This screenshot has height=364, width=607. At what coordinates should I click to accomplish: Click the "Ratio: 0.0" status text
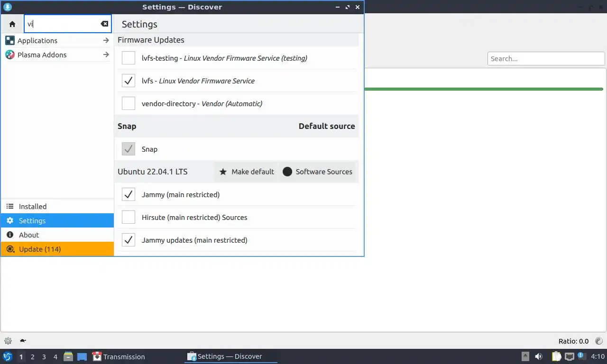(x=573, y=341)
